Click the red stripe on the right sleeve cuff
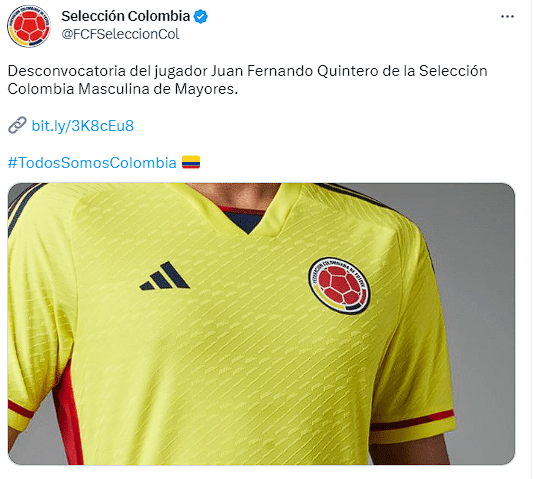533x479 pixels. coord(411,421)
